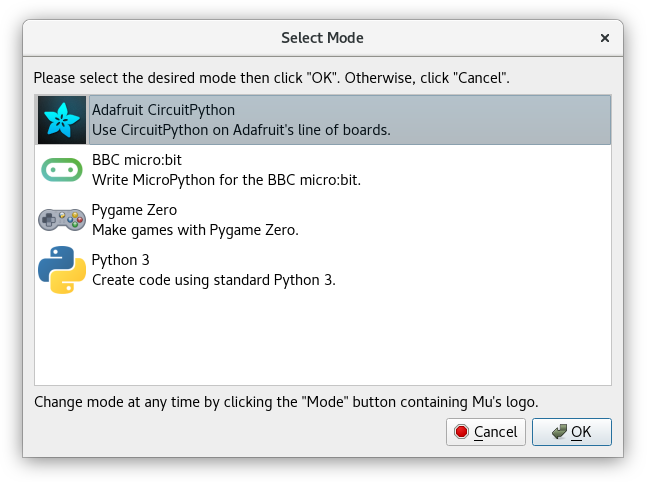Image resolution: width=648 pixels, height=482 pixels.
Task: Click "Make games with Pygame Zero" description
Action: pos(195,230)
